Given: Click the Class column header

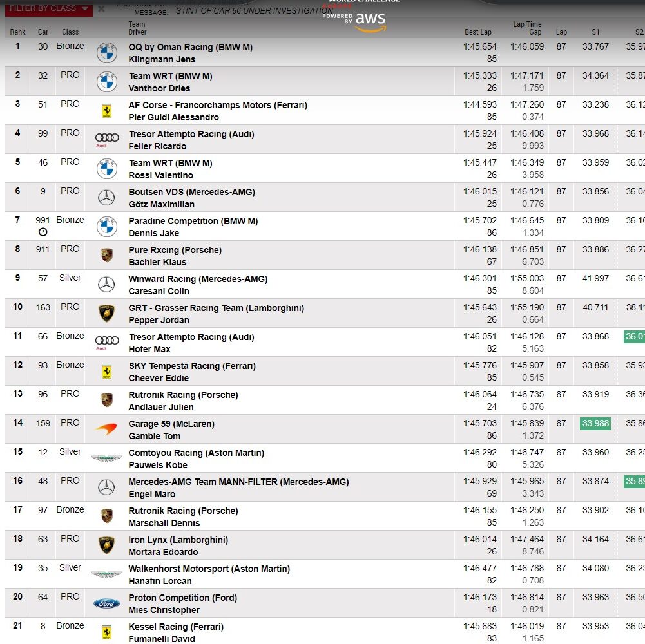Looking at the screenshot, I should coord(70,32).
